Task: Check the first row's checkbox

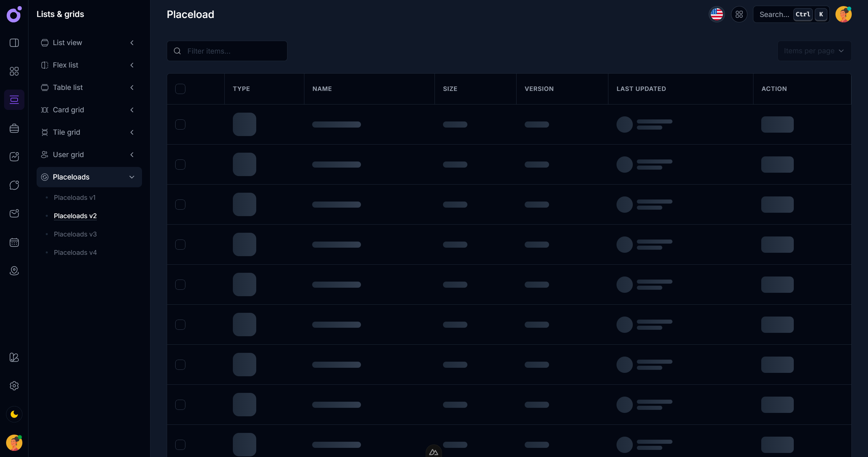Action: coord(180,125)
